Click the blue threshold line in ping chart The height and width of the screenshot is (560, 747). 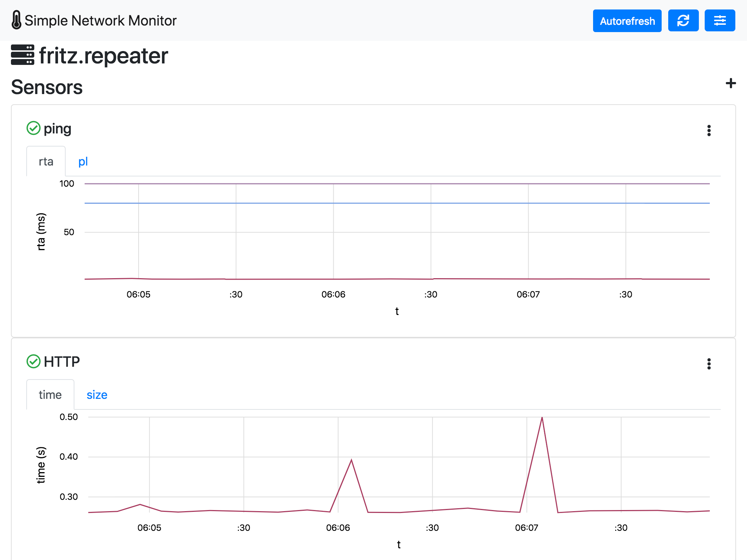pos(397,203)
